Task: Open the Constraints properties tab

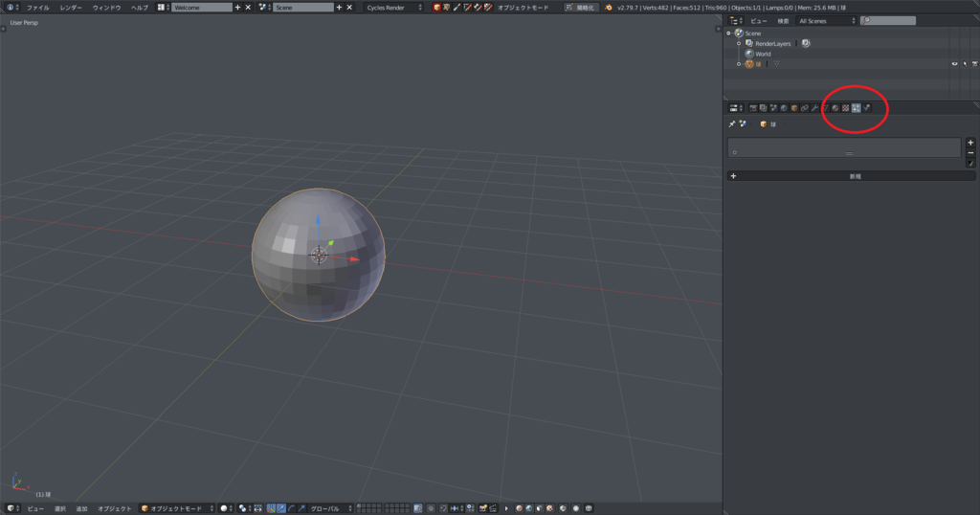Action: tap(804, 108)
